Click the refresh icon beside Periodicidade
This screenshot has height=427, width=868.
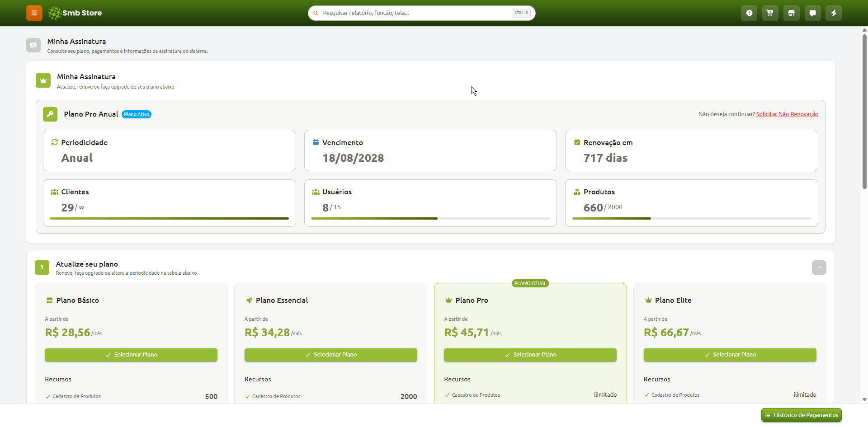pyautogui.click(x=54, y=142)
